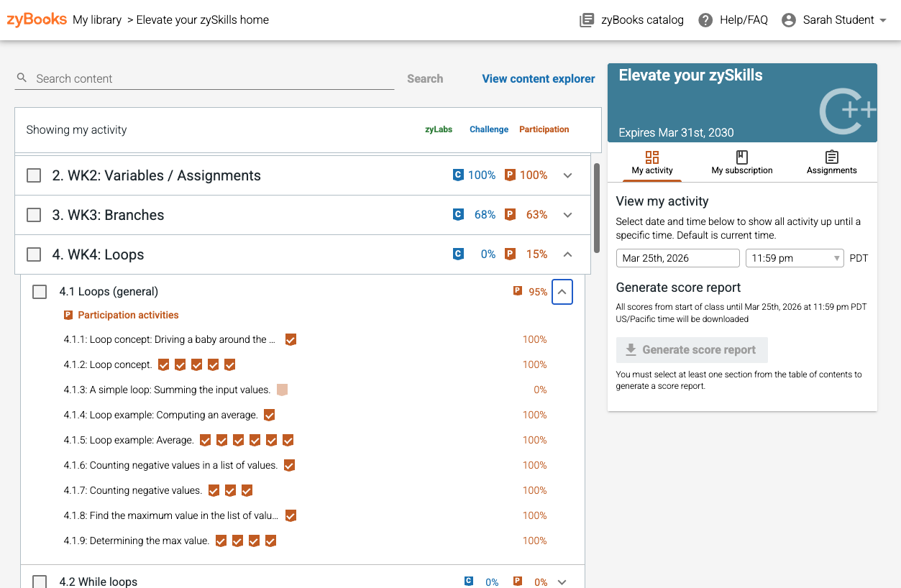This screenshot has width=901, height=588.
Task: Click the Generate score report button
Action: [x=692, y=350]
